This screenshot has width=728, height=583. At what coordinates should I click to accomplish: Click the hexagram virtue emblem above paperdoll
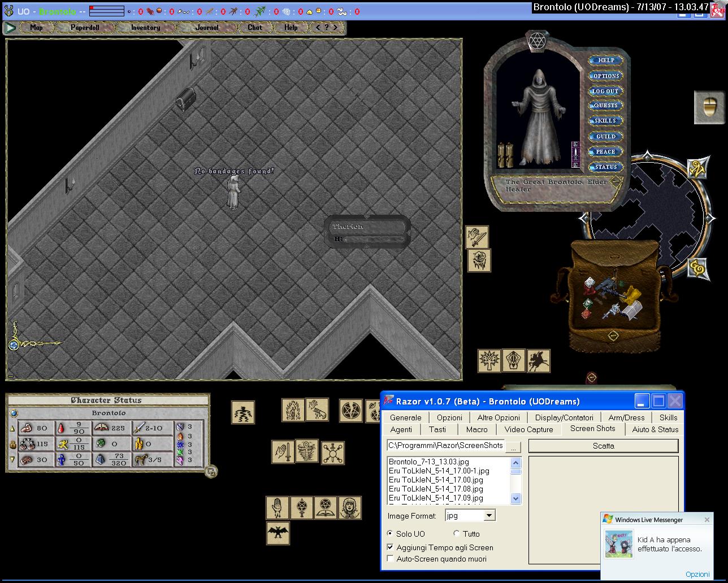(536, 40)
